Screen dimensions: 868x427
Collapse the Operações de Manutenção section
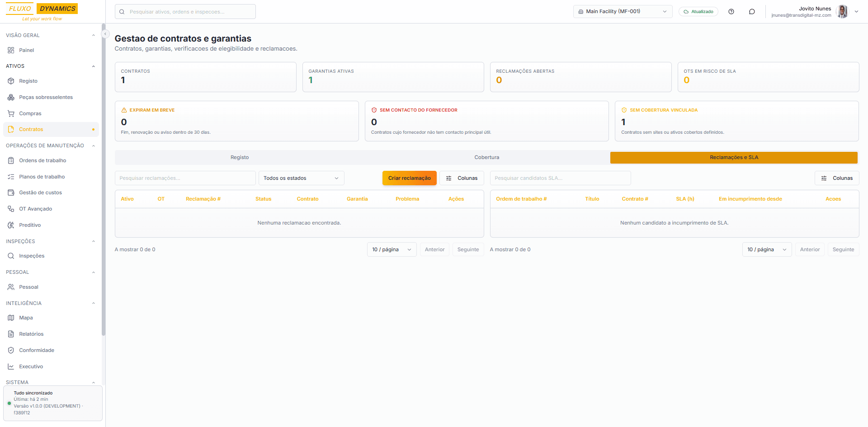94,145
